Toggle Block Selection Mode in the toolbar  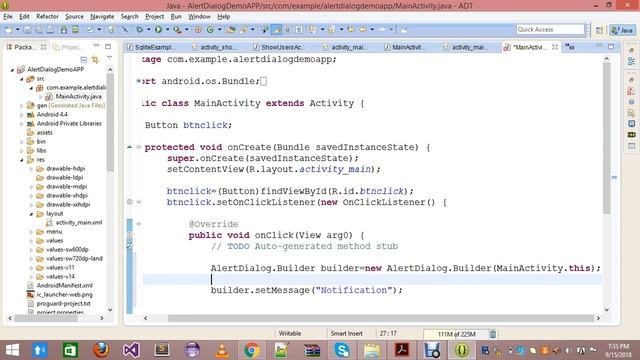click(287, 30)
